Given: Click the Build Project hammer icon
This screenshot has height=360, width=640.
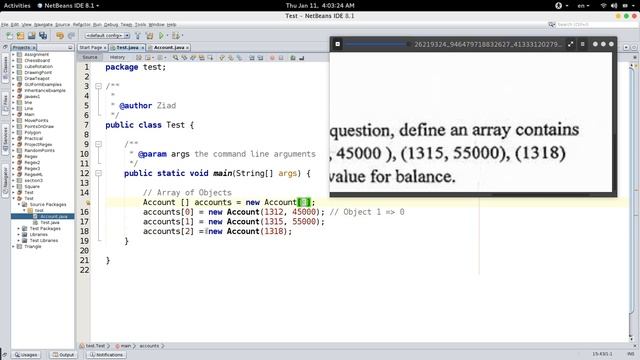Looking at the screenshot, I should (x=138, y=36).
